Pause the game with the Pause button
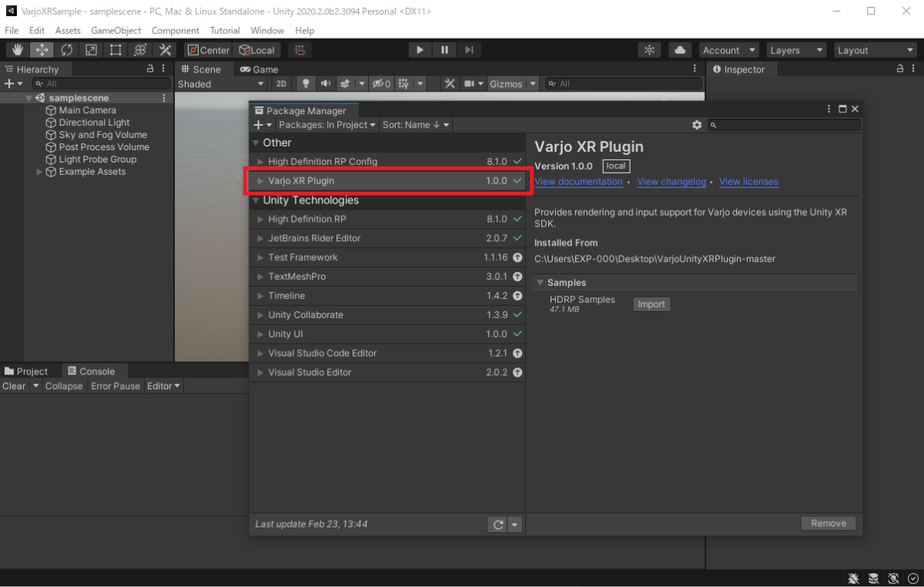Screen dimensions: 924x587 click(x=444, y=50)
